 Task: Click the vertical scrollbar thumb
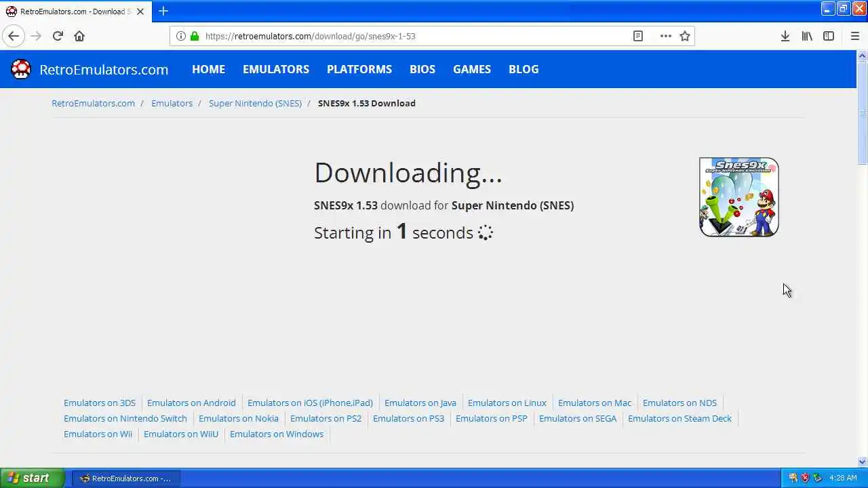[862, 112]
